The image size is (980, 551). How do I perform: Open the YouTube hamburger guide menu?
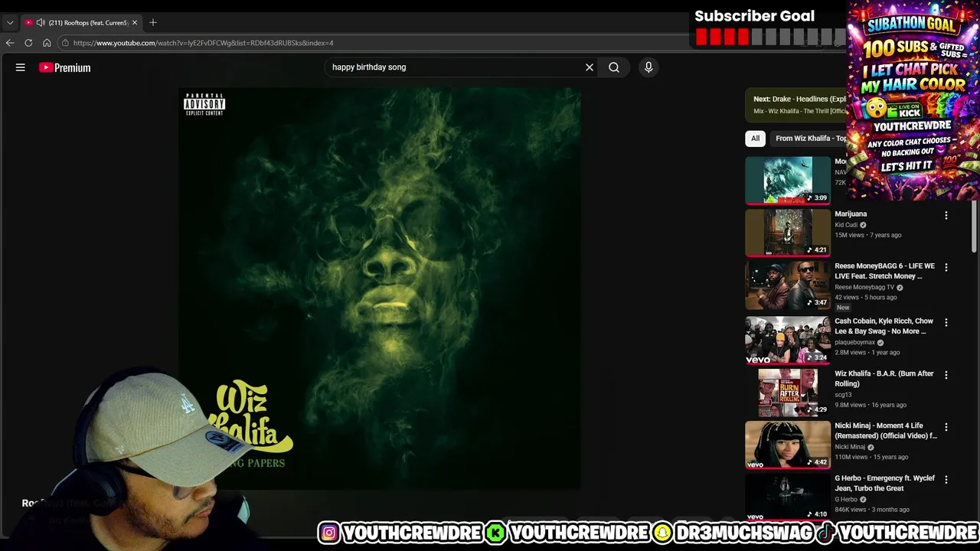coord(21,67)
